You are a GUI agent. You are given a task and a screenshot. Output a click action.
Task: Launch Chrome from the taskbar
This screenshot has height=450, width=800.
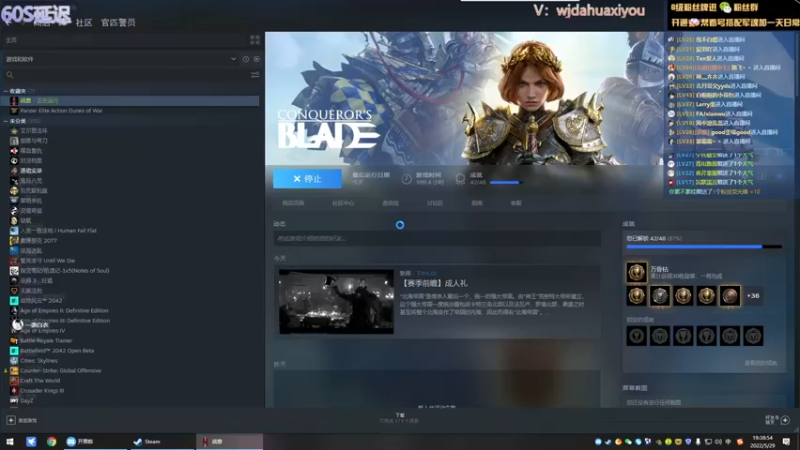(x=52, y=442)
